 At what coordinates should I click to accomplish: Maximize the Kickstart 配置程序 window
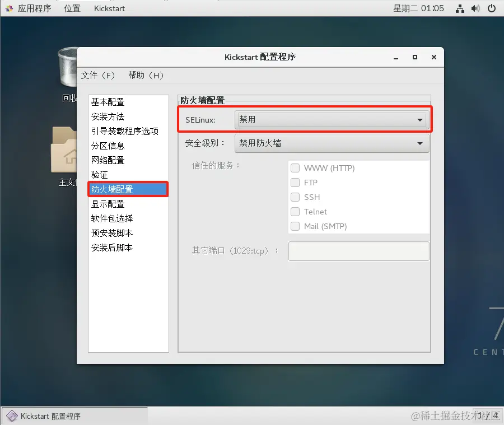(414, 57)
